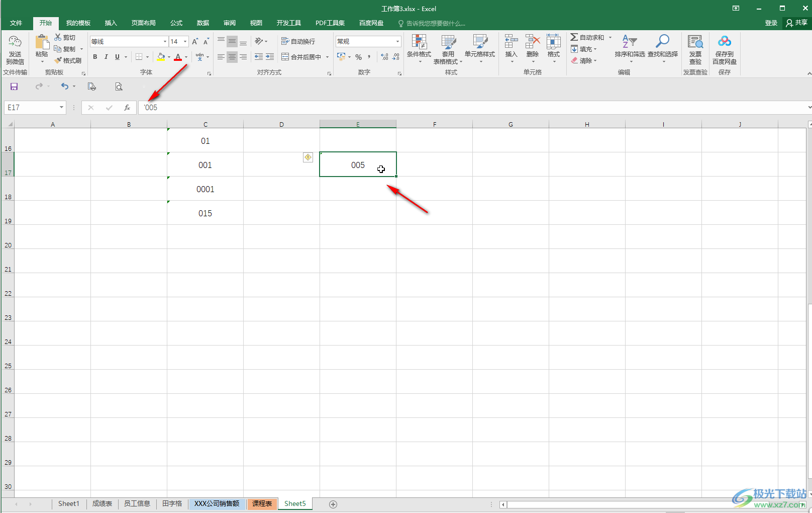Select cell C18 containing 0001
812x513 pixels.
(x=205, y=189)
